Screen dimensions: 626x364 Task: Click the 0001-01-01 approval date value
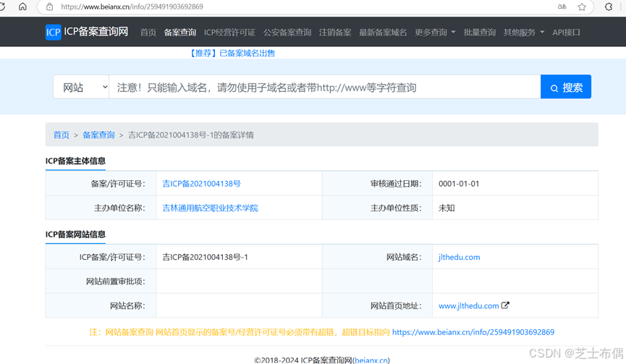point(459,184)
